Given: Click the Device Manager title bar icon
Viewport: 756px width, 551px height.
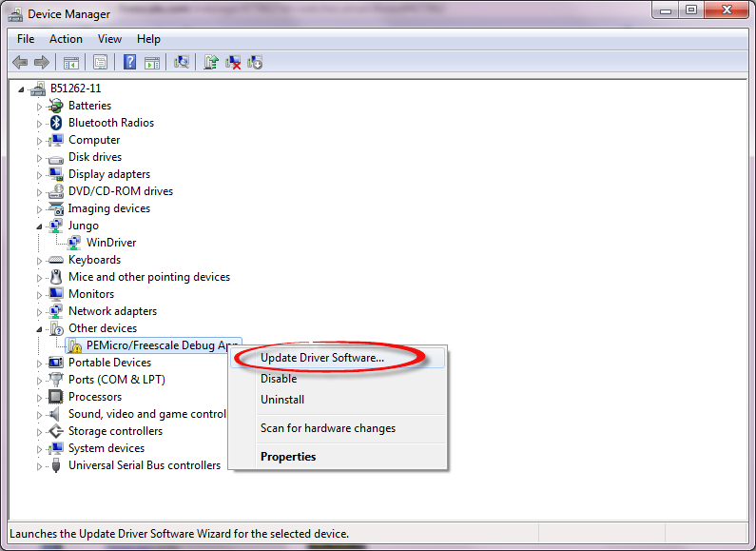Looking at the screenshot, I should pyautogui.click(x=15, y=14).
